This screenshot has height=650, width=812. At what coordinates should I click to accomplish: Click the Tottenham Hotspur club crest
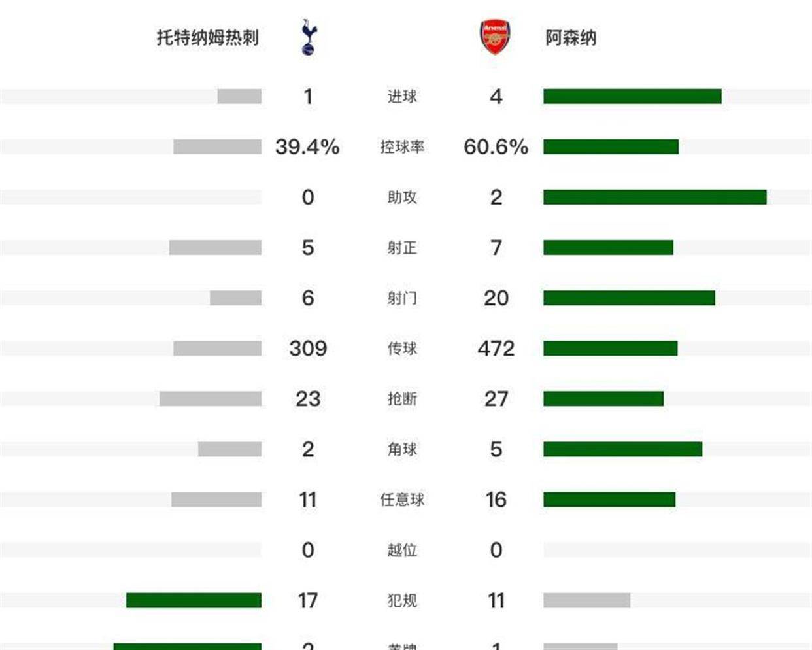tap(308, 37)
